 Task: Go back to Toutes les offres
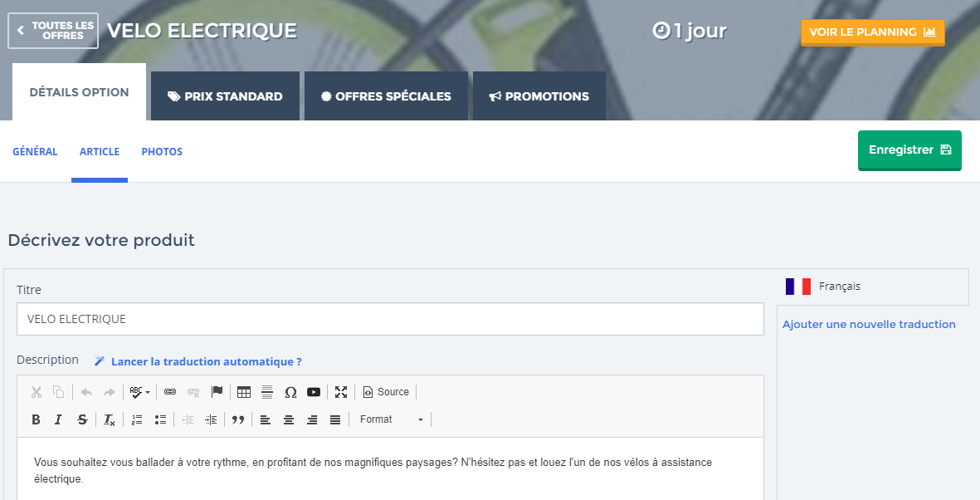(54, 31)
